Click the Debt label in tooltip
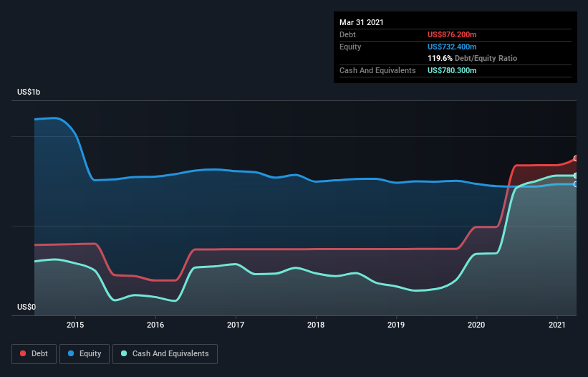 pos(347,34)
